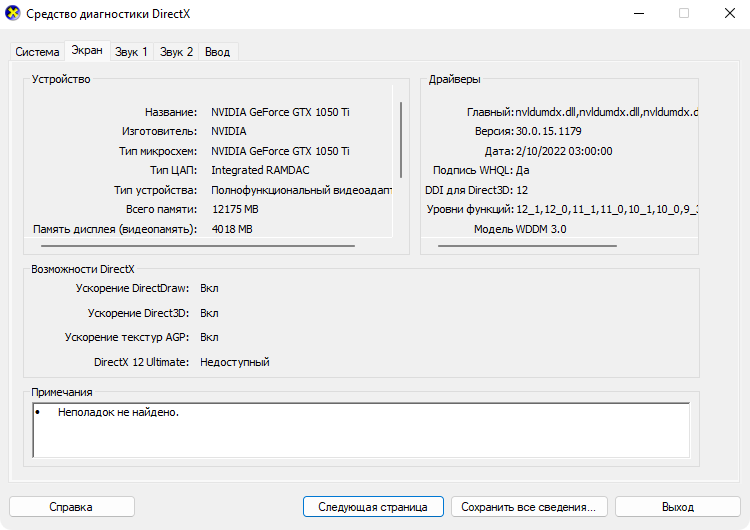Click Сохранить все сведения button
Viewport: 750px width, 530px height.
point(529,507)
